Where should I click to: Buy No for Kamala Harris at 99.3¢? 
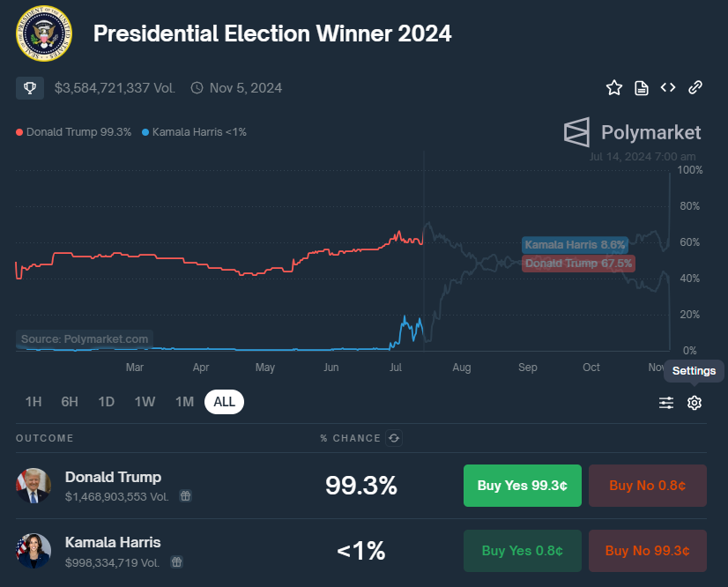647,551
